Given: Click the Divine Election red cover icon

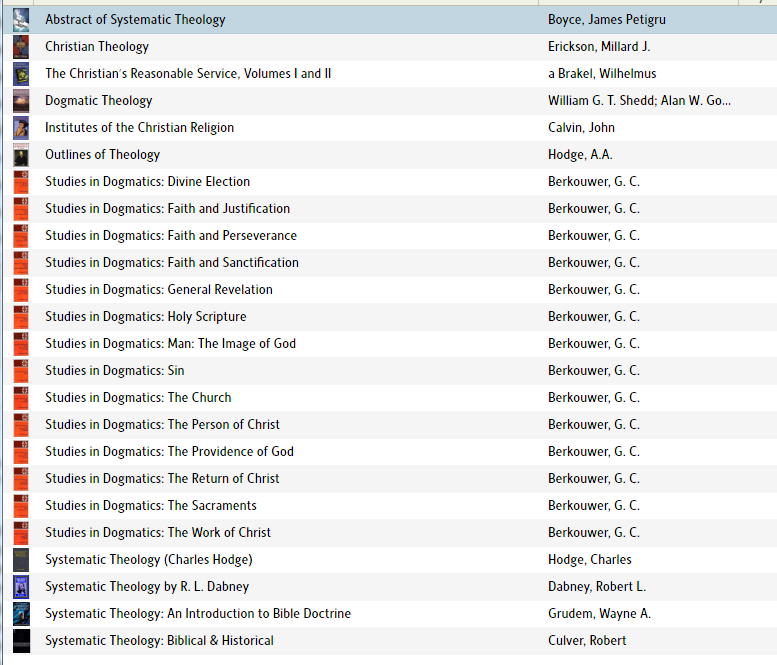Looking at the screenshot, I should coord(21,182).
